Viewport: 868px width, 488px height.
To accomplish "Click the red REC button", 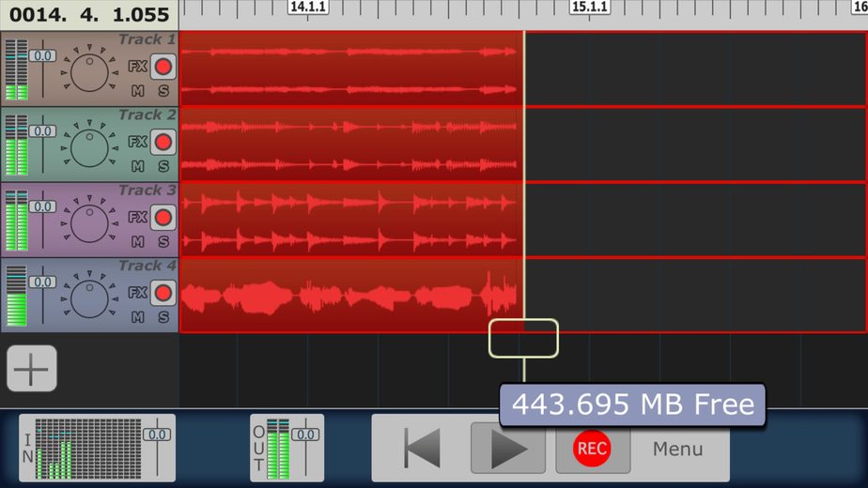I will tap(592, 449).
